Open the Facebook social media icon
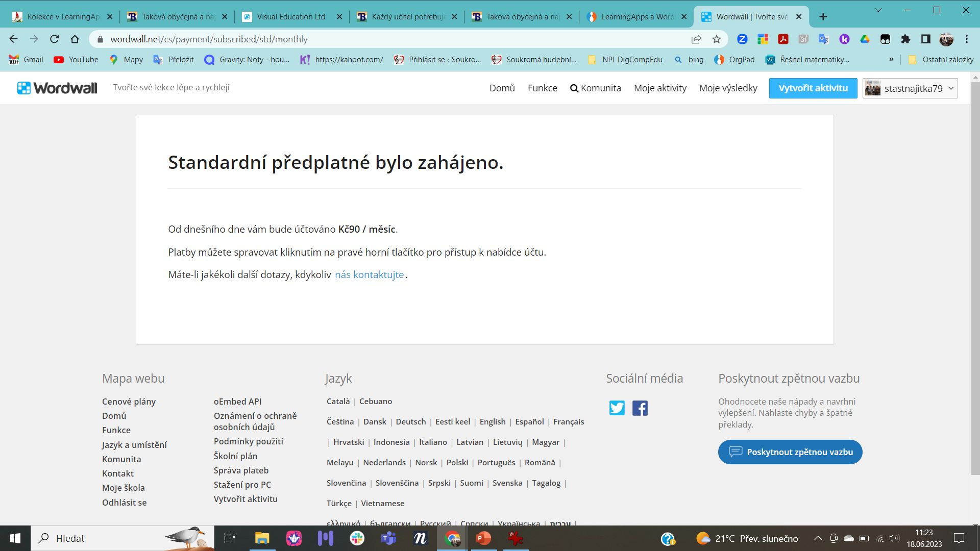This screenshot has height=551, width=980. tap(641, 408)
